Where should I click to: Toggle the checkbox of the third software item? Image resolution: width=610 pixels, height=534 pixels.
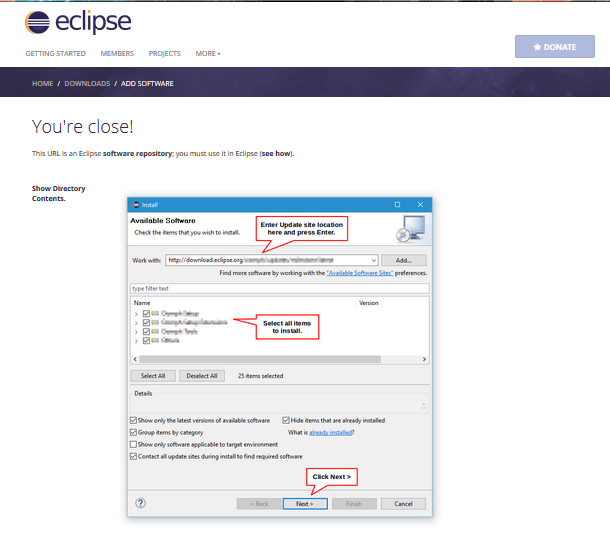tap(146, 331)
